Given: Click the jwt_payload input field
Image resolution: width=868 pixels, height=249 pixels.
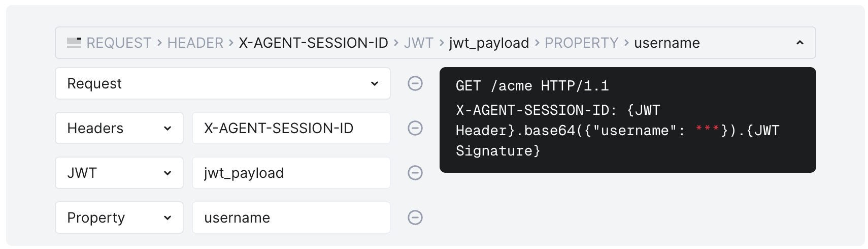Looking at the screenshot, I should click(x=291, y=173).
